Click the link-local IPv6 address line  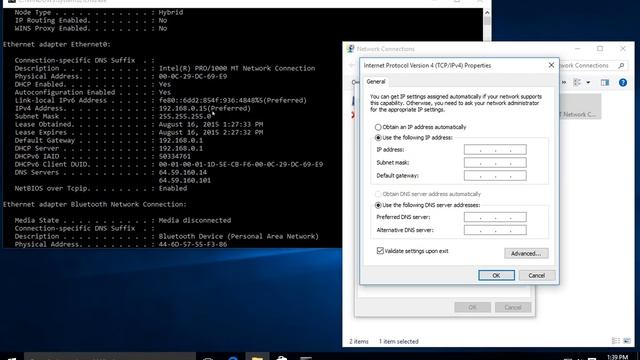coord(160,100)
